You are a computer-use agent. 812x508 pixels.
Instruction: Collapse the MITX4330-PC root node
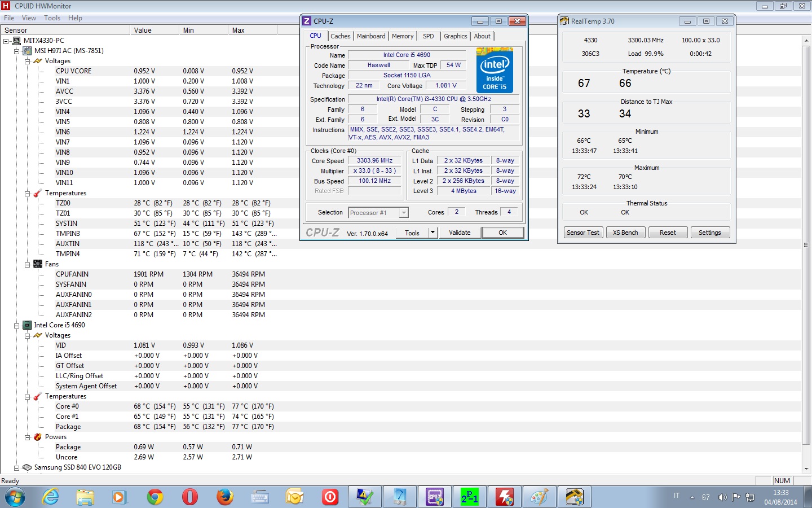(x=6, y=41)
